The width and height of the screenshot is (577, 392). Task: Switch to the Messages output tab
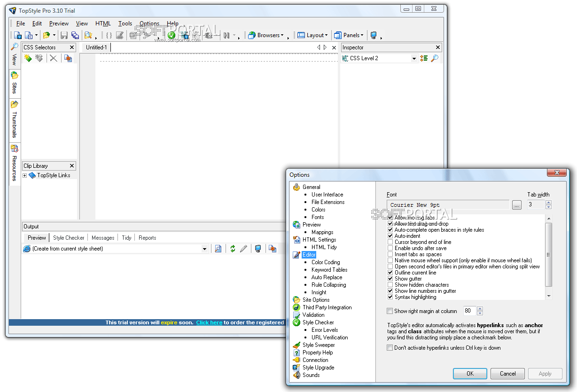tap(103, 238)
